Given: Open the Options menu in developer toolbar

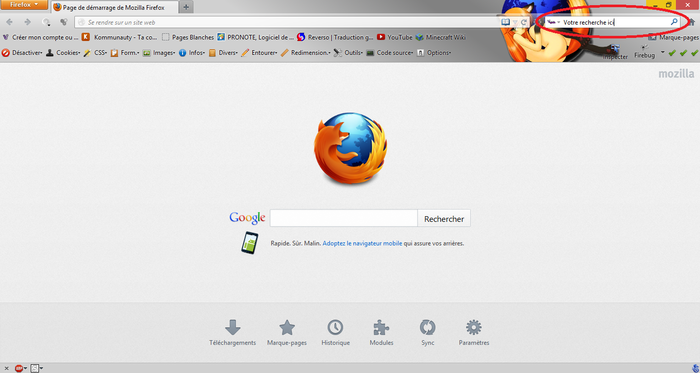Looking at the screenshot, I should [433, 53].
